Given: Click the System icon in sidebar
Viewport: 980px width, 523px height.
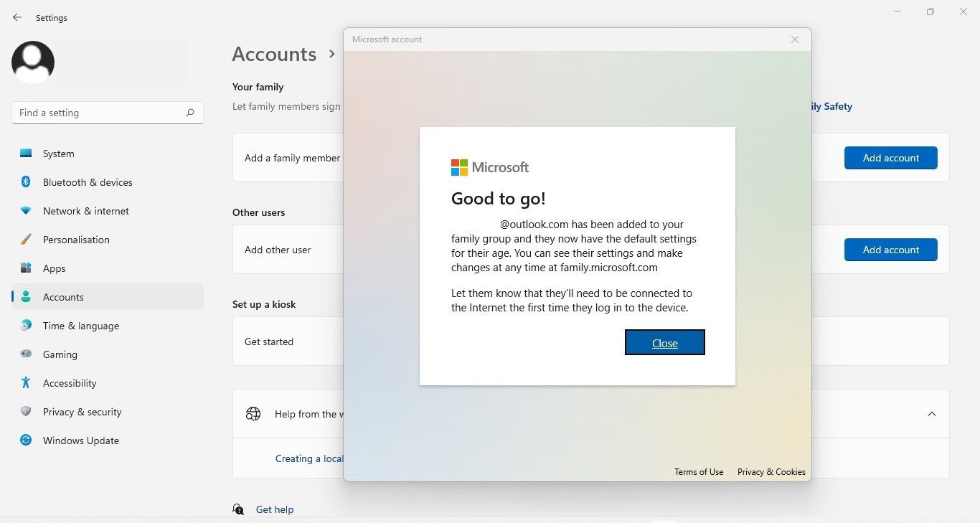Looking at the screenshot, I should coord(26,154).
